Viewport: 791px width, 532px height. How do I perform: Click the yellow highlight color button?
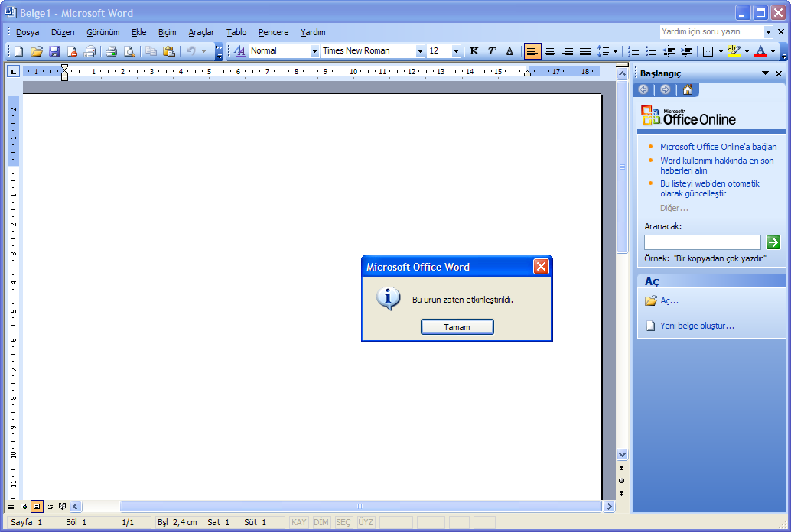734,51
